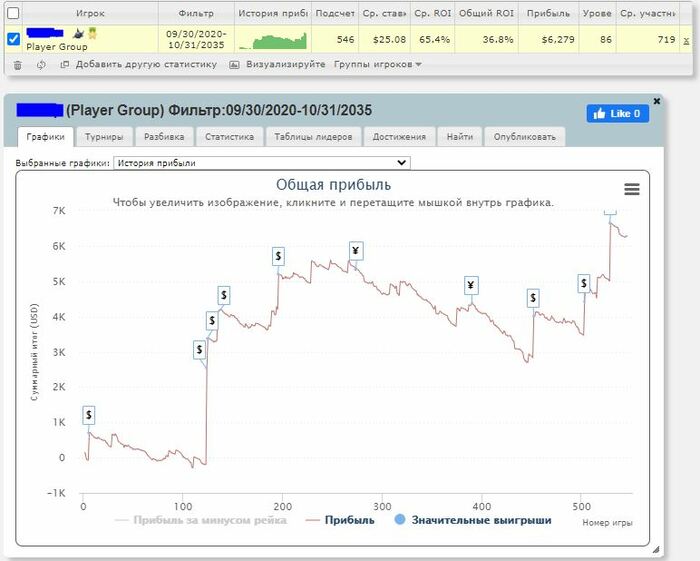Screen dimensions: 700x561
Task: Click the trophy badge icon in the player row
Action: pyautogui.click(x=92, y=33)
